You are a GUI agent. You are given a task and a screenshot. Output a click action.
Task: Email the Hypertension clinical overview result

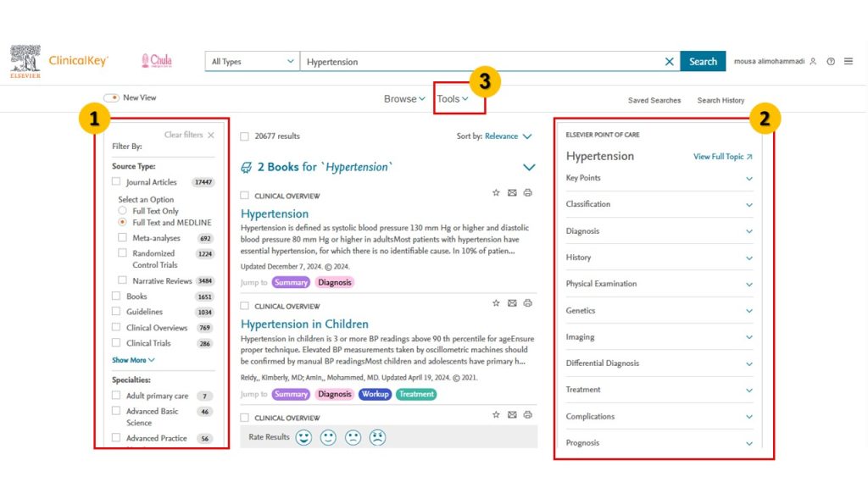(512, 192)
